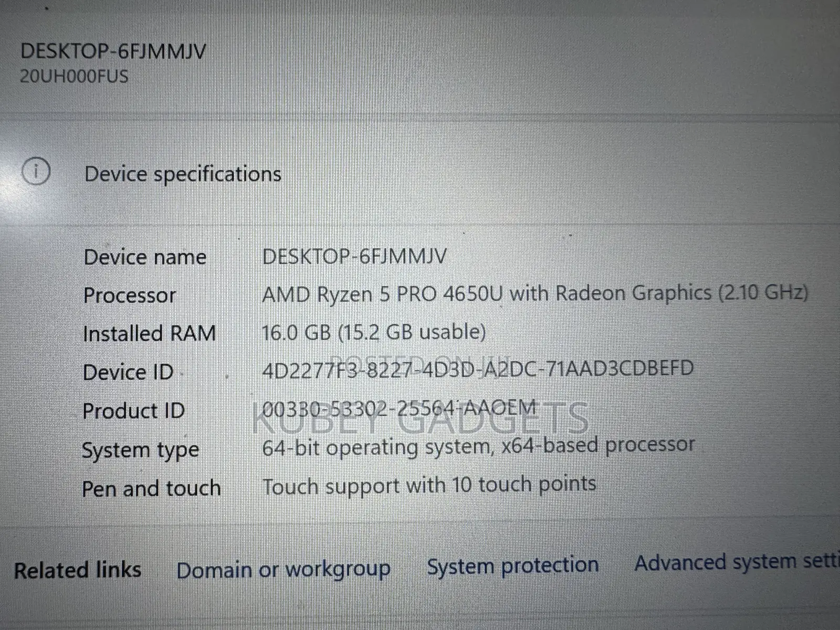The width and height of the screenshot is (840, 630).
Task: Select the Device name label
Action: tap(145, 257)
